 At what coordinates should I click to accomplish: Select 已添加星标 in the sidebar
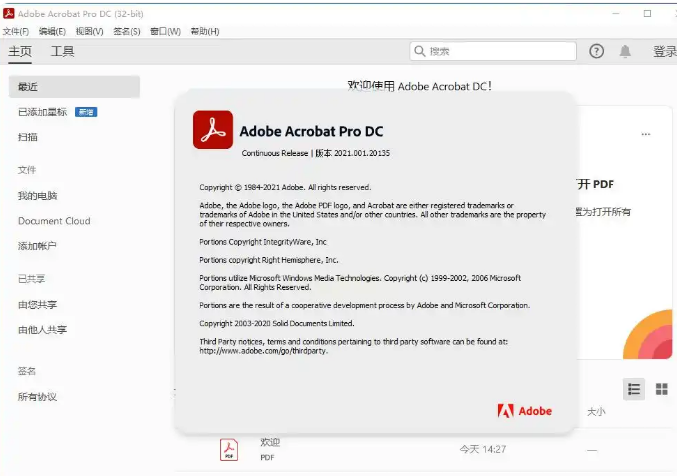(42, 112)
